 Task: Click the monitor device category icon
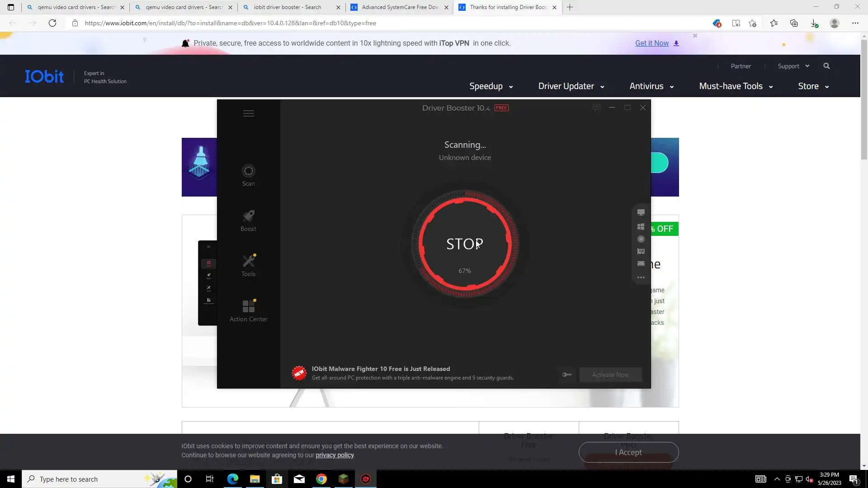point(641,212)
